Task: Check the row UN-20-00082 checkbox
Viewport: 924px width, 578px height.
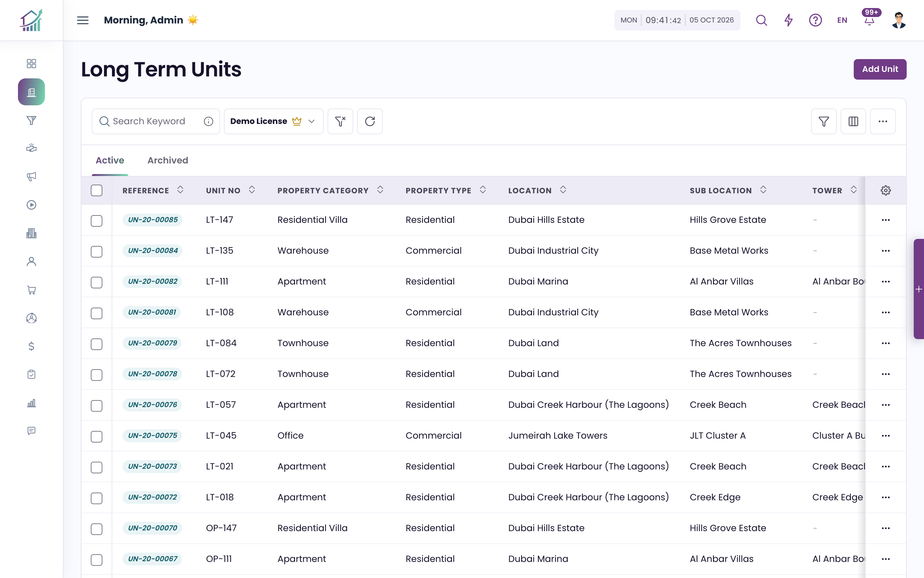Action: [x=97, y=283]
